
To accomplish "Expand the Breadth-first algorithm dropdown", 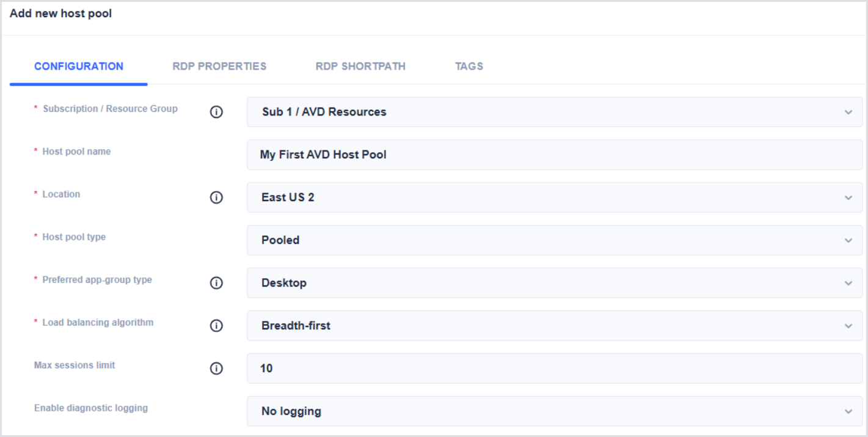I will [x=554, y=326].
